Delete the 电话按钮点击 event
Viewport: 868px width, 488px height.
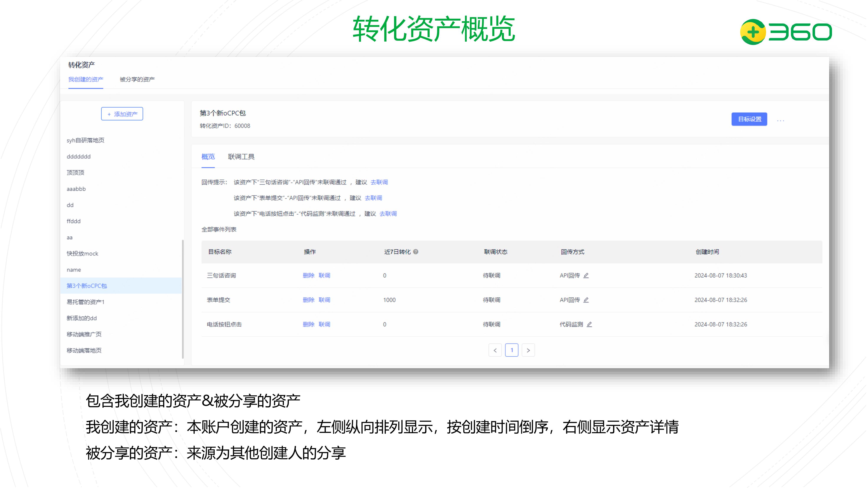pos(309,324)
